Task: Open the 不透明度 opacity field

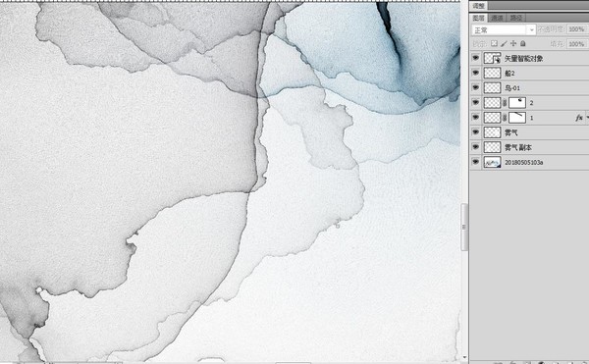Action: (x=576, y=29)
